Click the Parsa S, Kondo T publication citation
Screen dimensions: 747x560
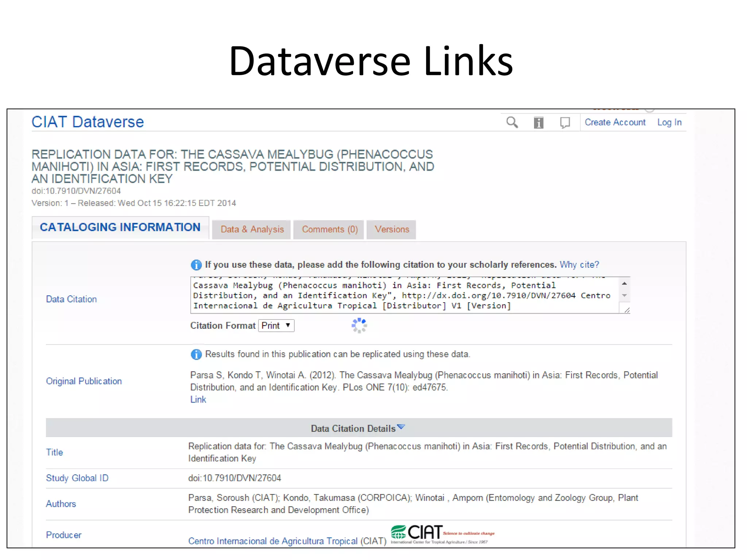click(x=424, y=381)
